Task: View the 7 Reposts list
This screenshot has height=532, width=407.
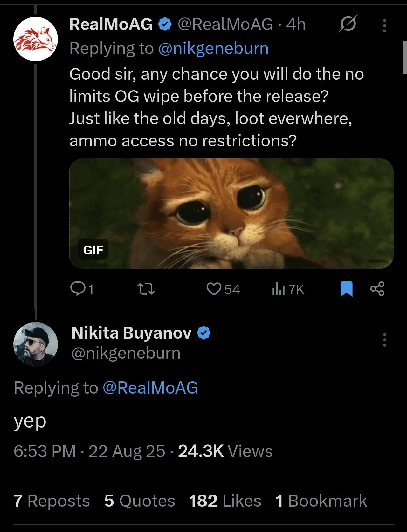Action: click(x=52, y=501)
